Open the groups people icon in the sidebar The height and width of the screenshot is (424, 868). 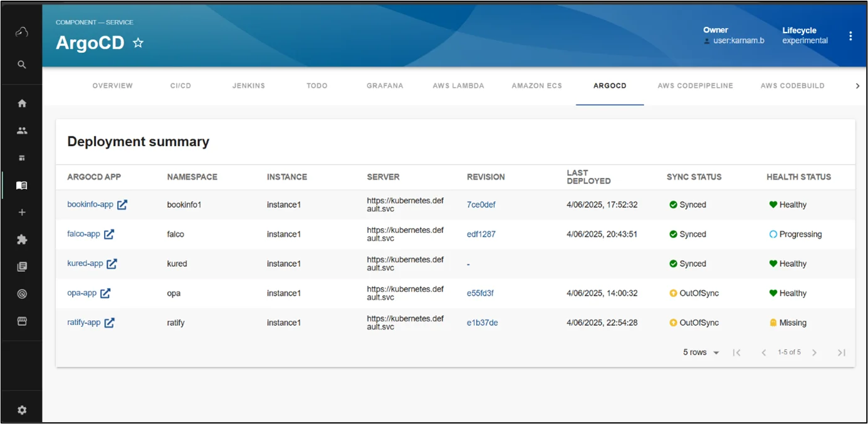click(22, 131)
